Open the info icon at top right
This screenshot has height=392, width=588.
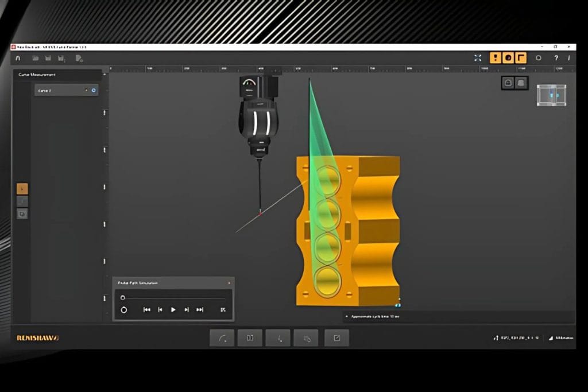pos(568,58)
